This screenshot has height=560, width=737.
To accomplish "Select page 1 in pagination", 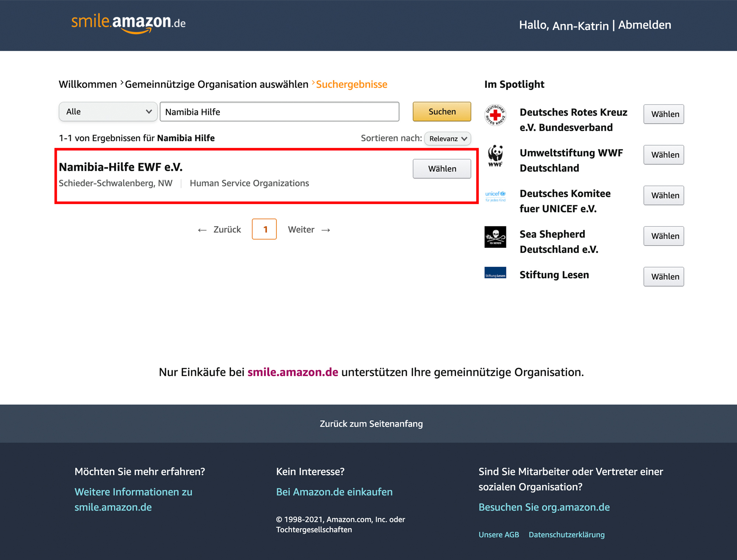I will click(x=264, y=229).
